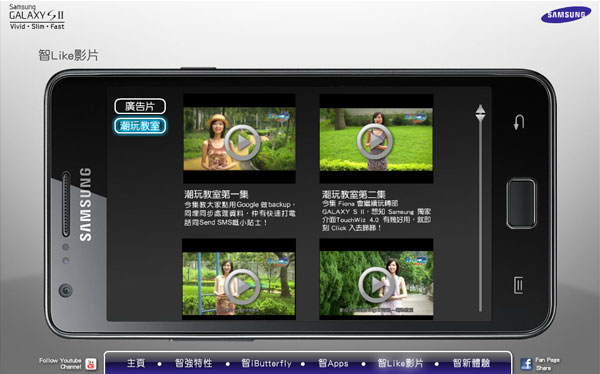600x374 pixels.
Task: Play the 潮玩教室第一集 video
Action: tap(242, 142)
